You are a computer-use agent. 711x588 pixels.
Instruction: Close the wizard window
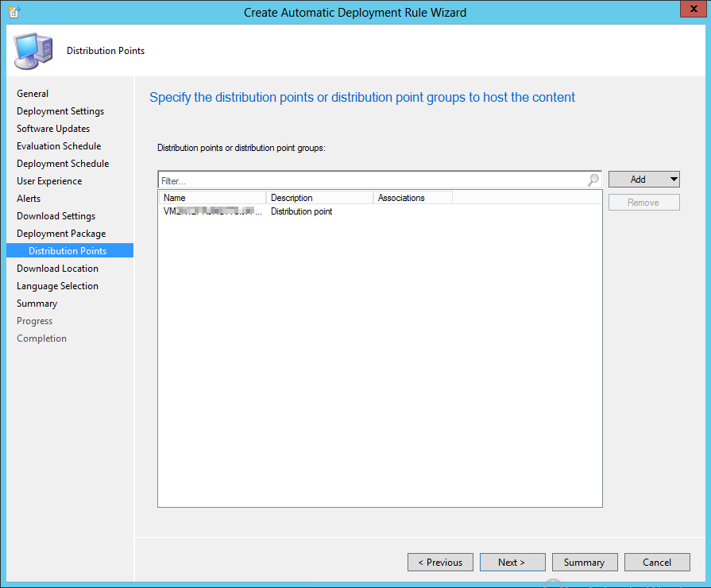(x=694, y=9)
